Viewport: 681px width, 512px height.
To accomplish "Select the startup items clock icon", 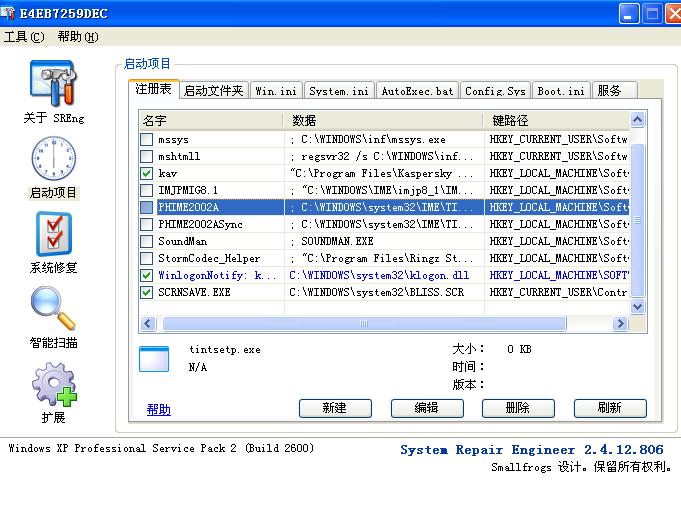I will pyautogui.click(x=53, y=158).
